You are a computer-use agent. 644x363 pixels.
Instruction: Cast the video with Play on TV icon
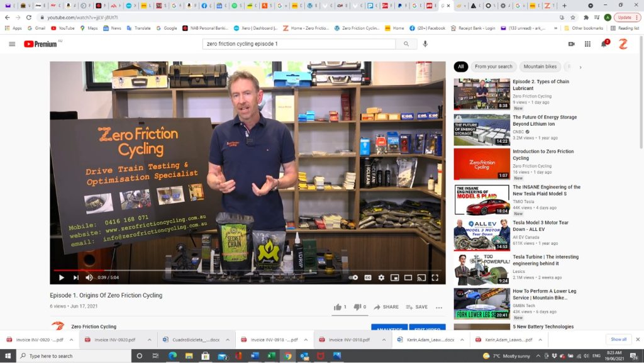click(421, 277)
